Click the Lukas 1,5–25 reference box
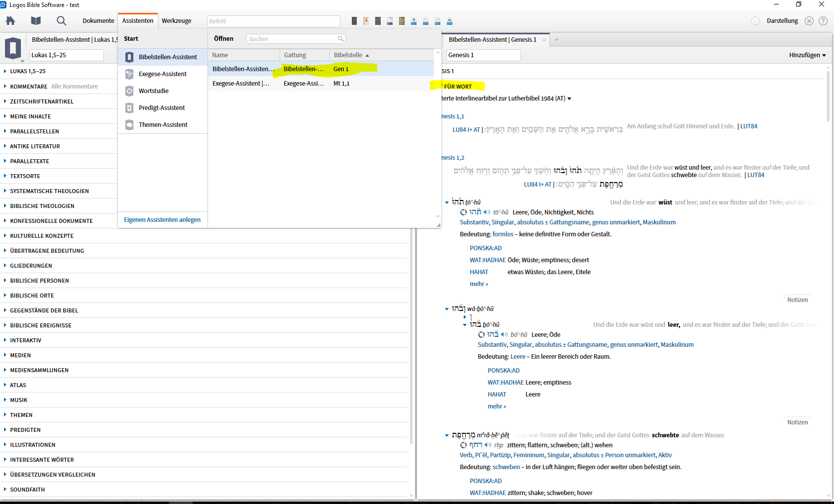Image resolution: width=834 pixels, height=504 pixels. coord(67,55)
